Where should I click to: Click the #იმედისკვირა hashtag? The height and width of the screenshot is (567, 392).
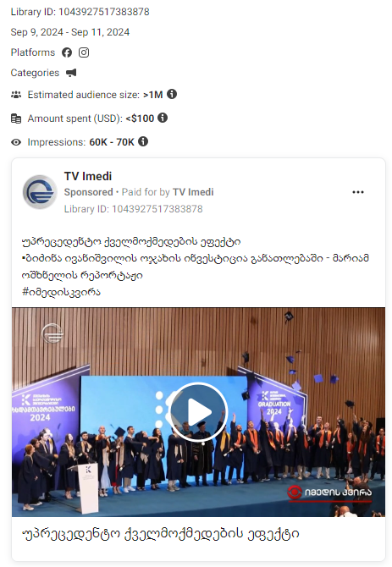61,292
